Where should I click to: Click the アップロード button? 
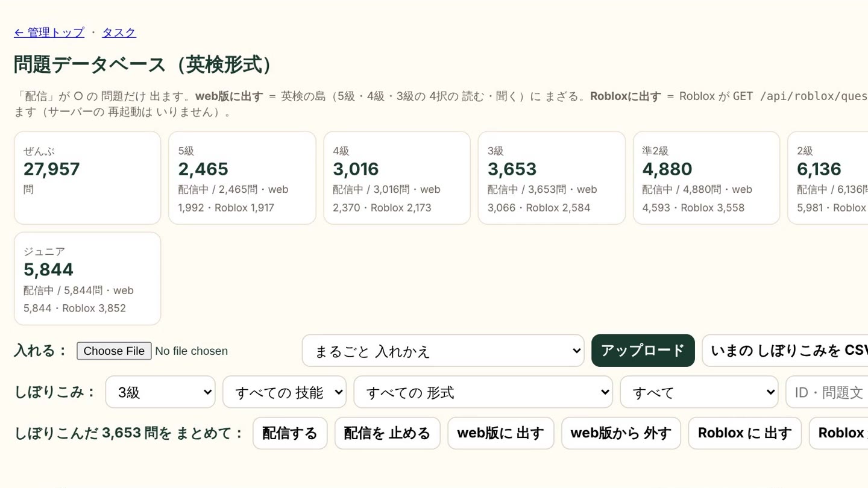click(643, 351)
